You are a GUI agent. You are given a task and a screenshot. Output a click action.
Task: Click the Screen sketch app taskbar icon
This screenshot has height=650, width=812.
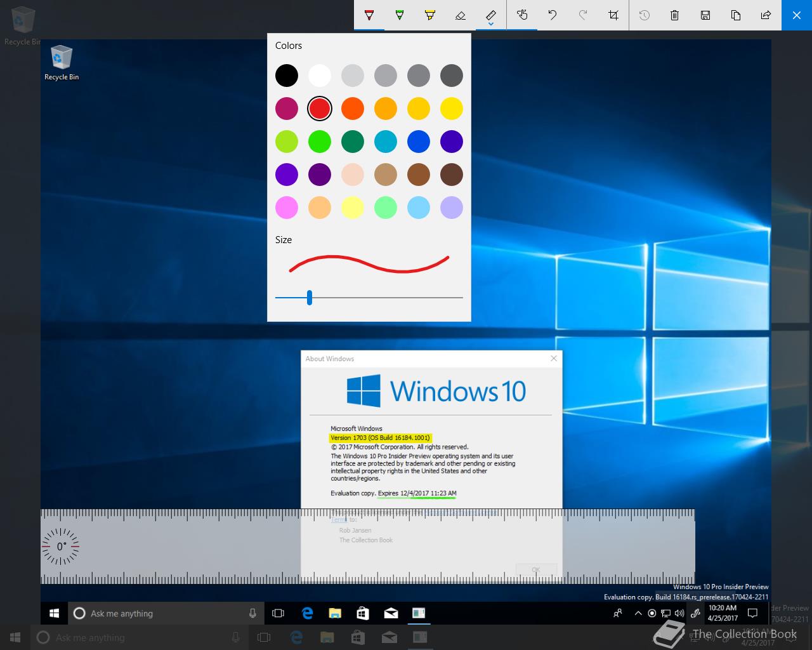tap(419, 613)
